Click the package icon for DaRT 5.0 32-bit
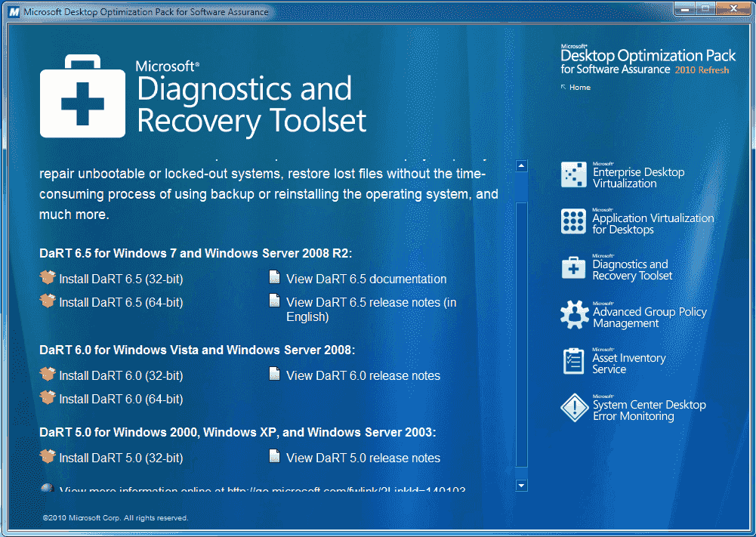Image resolution: width=756 pixels, height=537 pixels. [x=48, y=456]
